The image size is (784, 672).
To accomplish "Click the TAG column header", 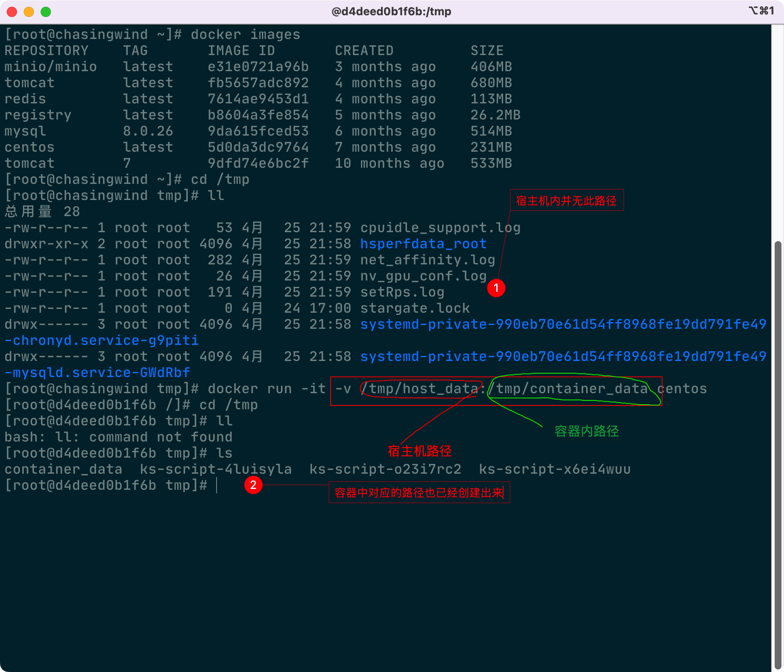I will [135, 50].
